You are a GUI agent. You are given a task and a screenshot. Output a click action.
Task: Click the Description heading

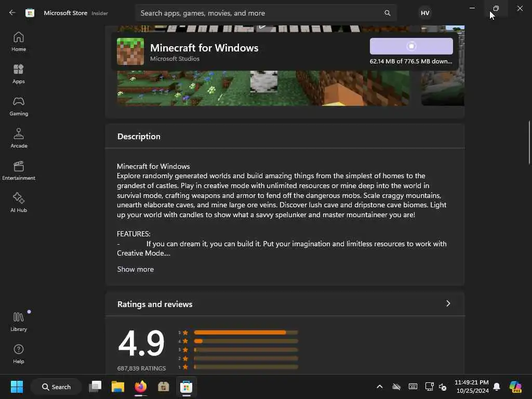(139, 137)
